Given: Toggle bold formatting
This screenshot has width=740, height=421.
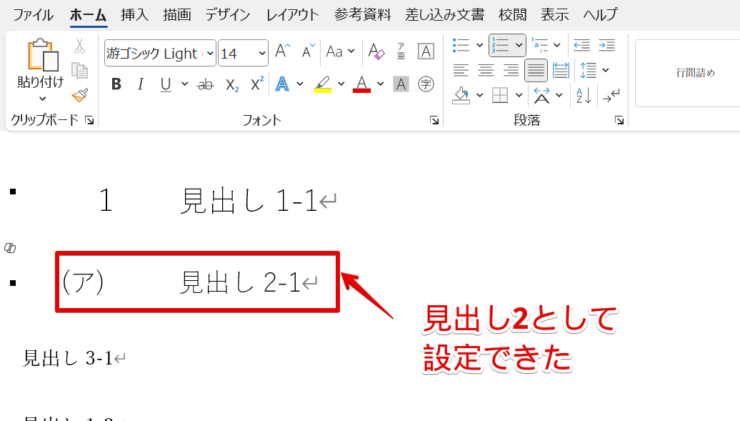Looking at the screenshot, I should click(116, 84).
